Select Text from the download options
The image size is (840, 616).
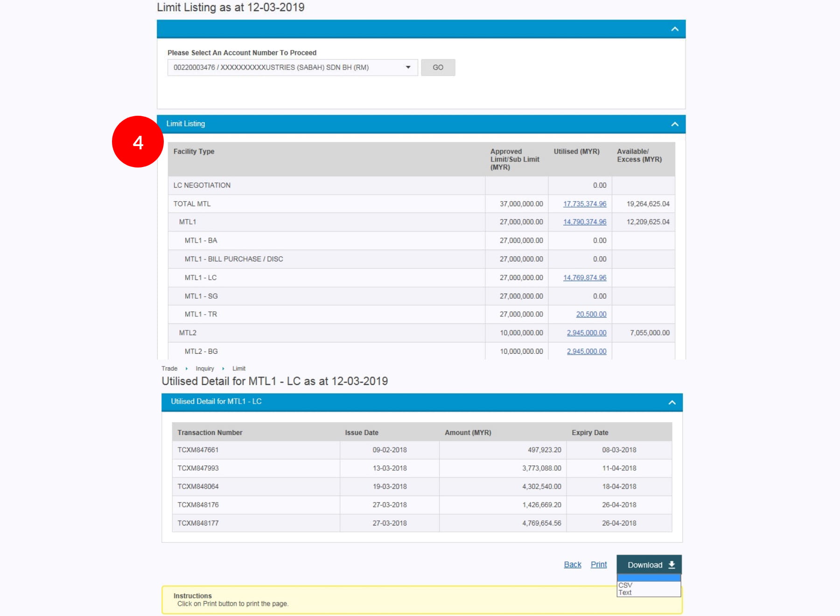pyautogui.click(x=625, y=593)
